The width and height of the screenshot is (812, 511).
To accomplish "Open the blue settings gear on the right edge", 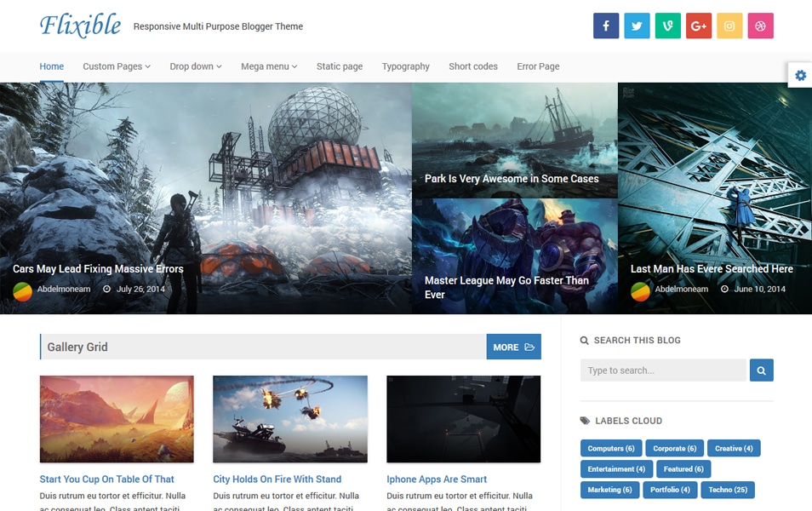I will point(799,75).
